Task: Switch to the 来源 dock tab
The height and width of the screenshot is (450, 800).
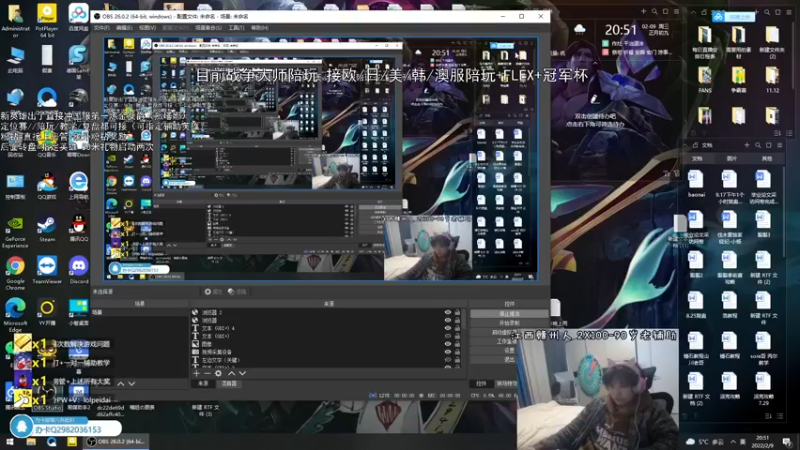Action: tap(203, 384)
